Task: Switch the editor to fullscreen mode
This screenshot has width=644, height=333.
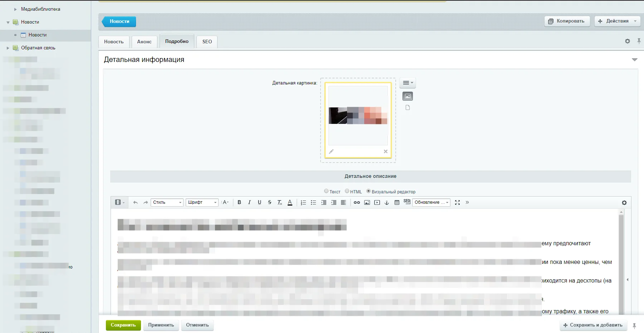Action: pos(457,202)
